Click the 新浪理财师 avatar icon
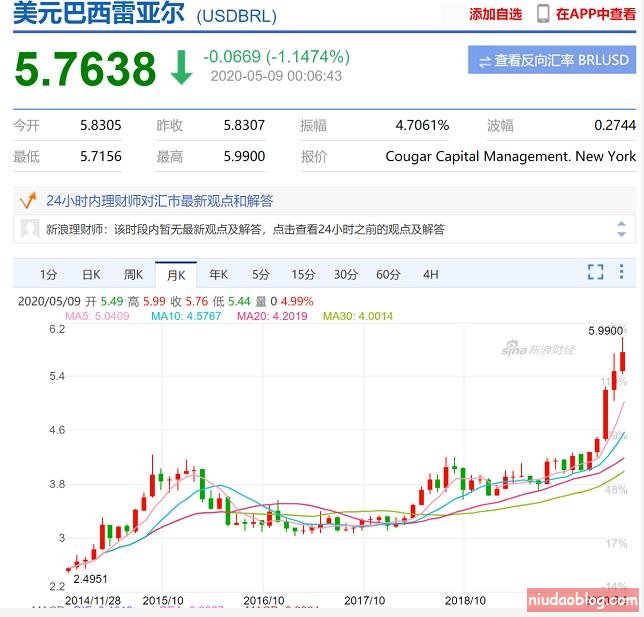 [31, 228]
